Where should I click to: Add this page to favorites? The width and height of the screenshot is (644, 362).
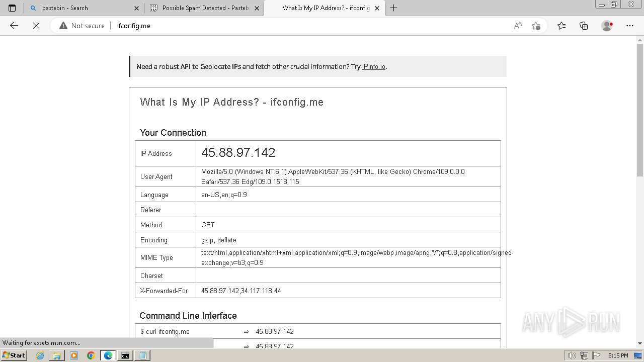(536, 26)
